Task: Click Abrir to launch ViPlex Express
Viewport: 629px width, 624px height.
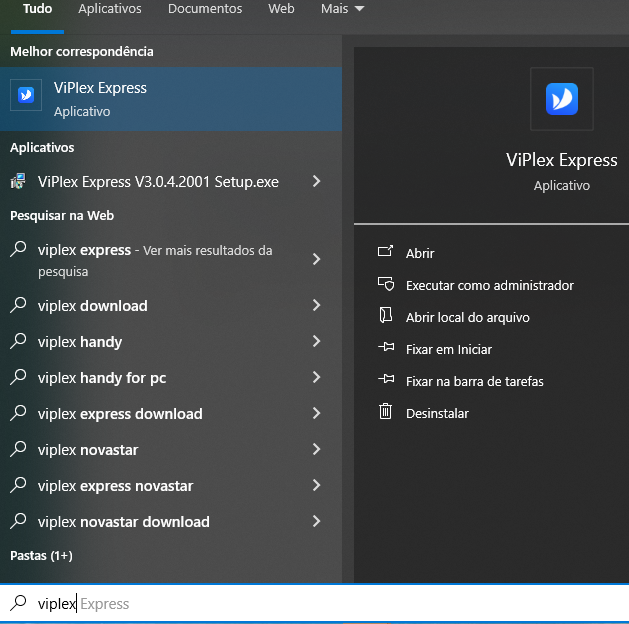Action: [420, 253]
